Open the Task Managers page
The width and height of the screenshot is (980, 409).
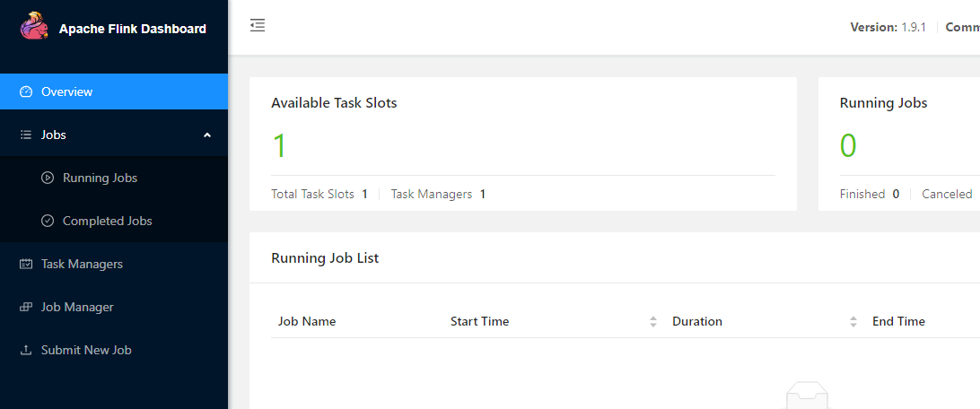(82, 264)
